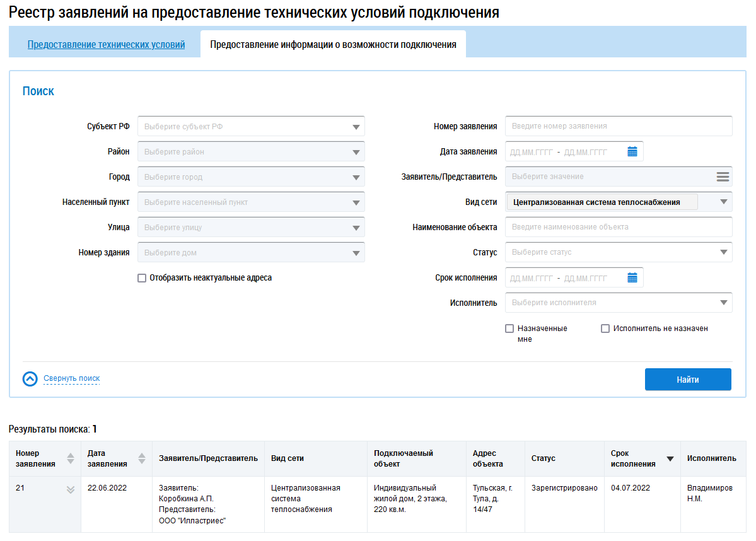Expand row details chevron for application 21
This screenshot has height=541, width=756.
coord(71,490)
